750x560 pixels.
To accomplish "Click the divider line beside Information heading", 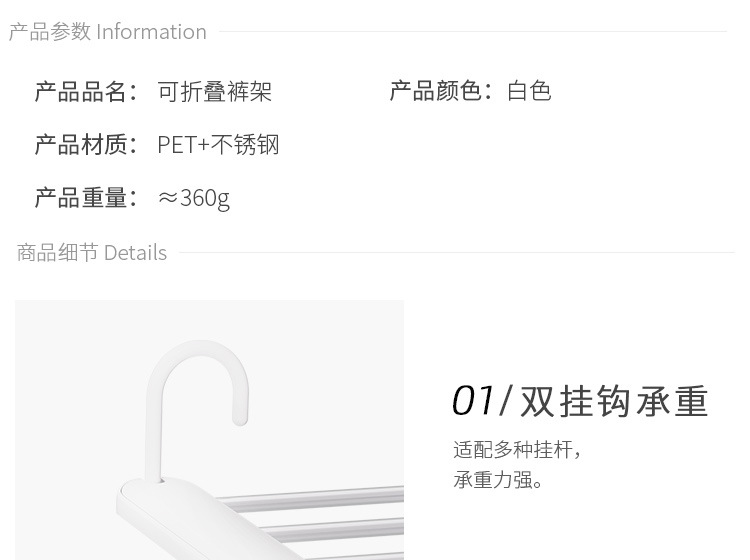I will click(473, 32).
